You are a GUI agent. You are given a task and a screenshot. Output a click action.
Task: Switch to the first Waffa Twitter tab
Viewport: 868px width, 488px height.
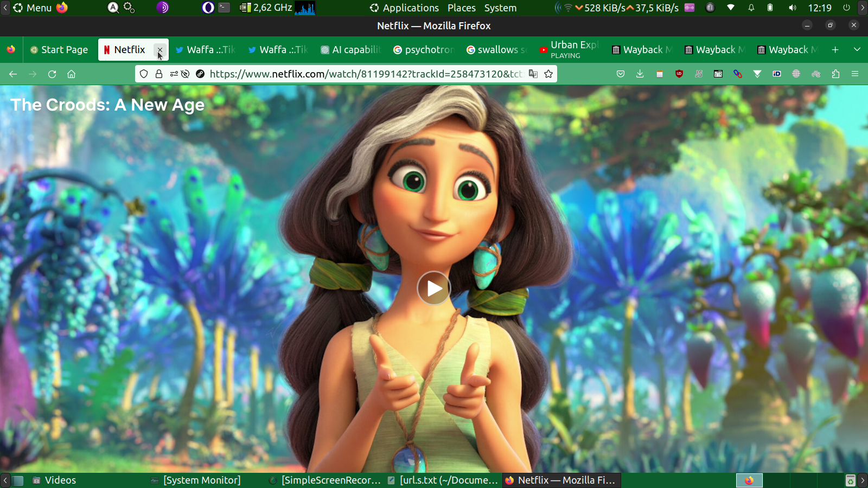(x=206, y=49)
